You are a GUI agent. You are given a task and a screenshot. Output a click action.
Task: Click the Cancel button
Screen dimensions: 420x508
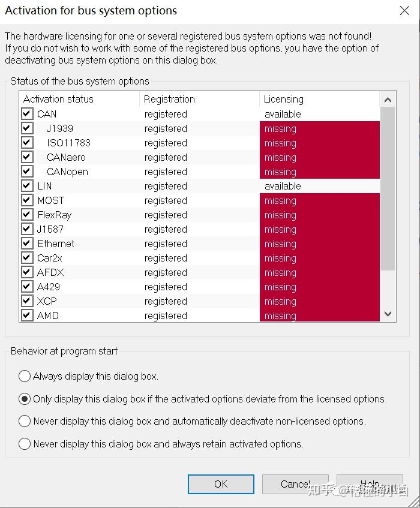tap(295, 484)
